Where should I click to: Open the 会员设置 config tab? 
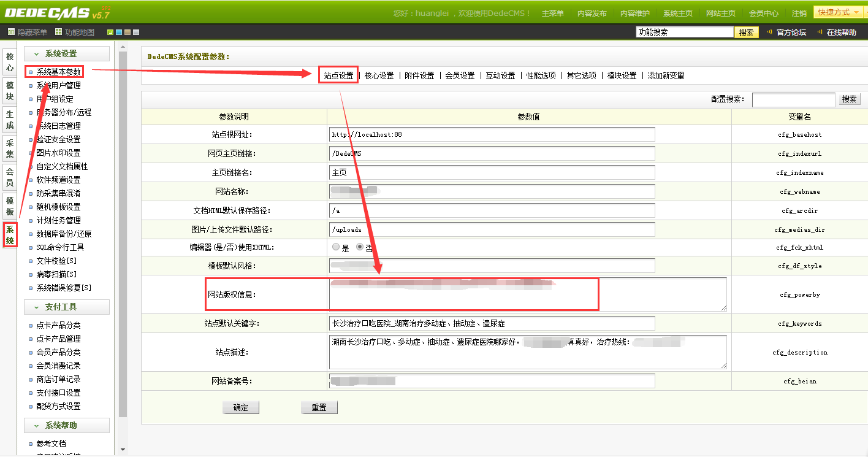460,75
